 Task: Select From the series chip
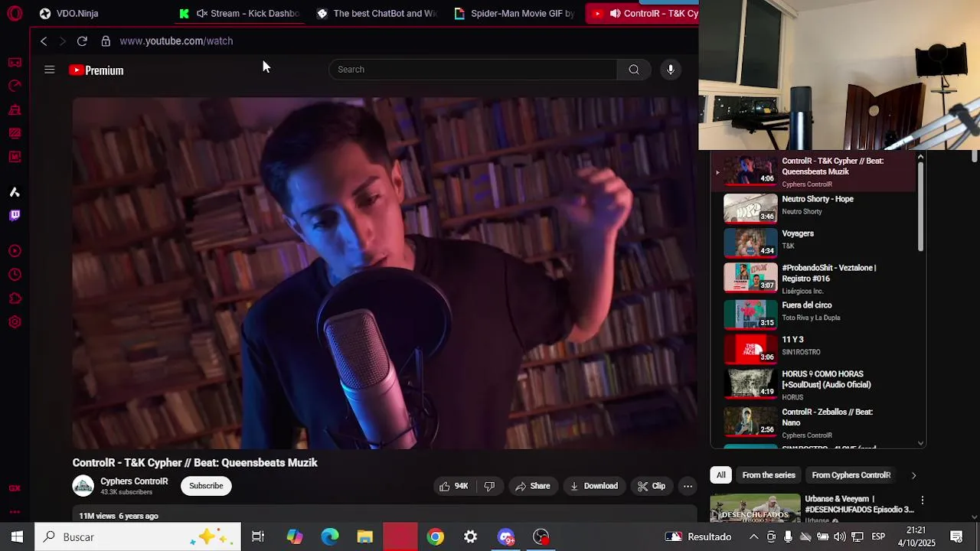[x=769, y=475]
